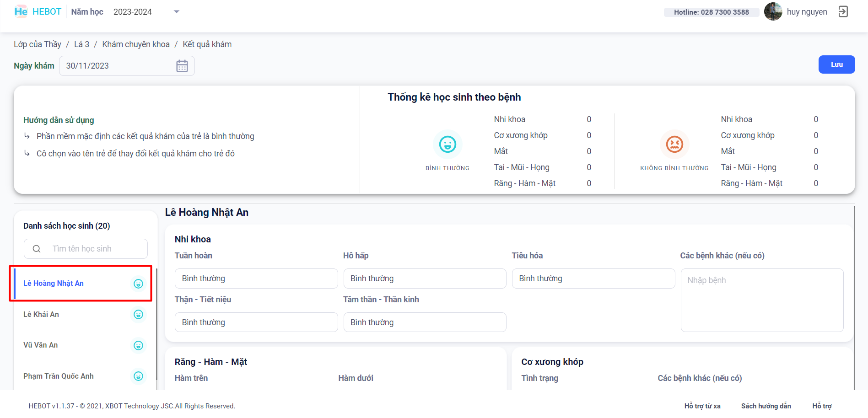
Task: Click smiley status icon for Lê Khải An
Action: [x=138, y=315]
